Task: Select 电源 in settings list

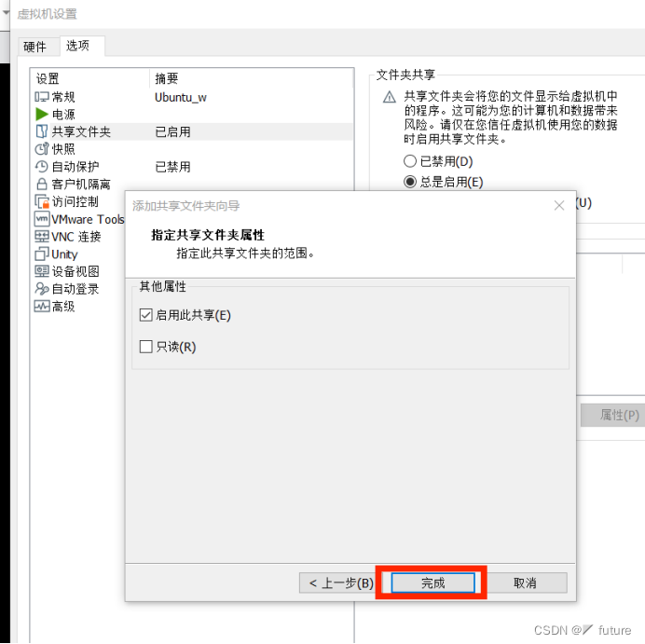Action: tap(63, 114)
